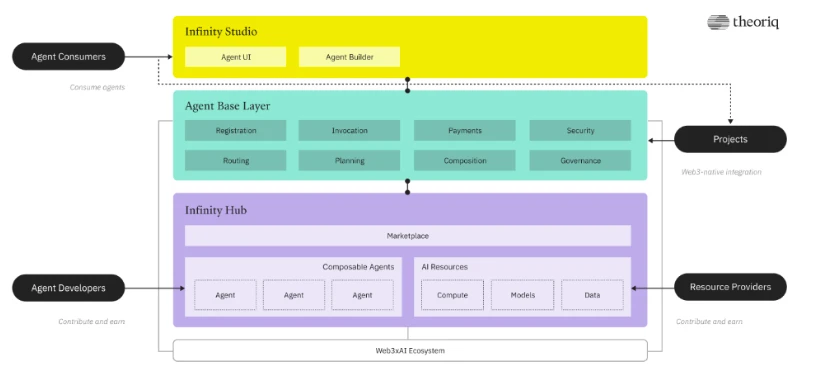Select the Routing module

(x=235, y=161)
